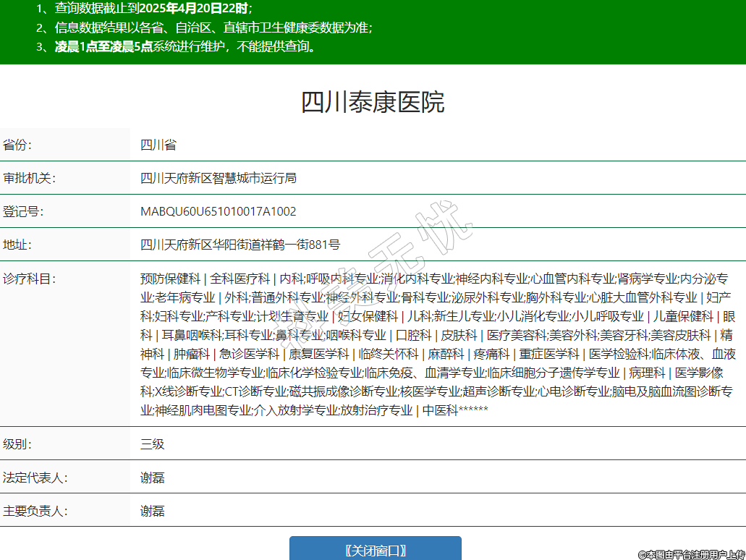
Task: Click the 凌晨1点至凌晨5点 maintenance notice
Action: click(x=103, y=46)
